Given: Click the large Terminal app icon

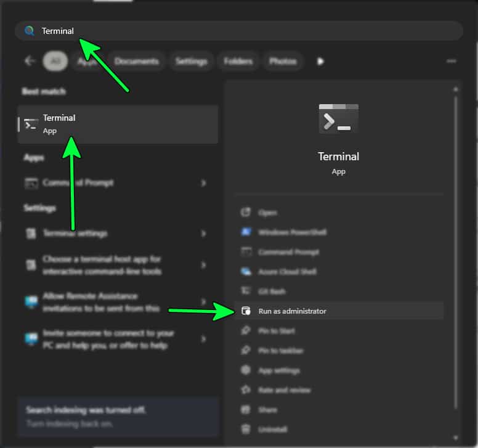Looking at the screenshot, I should 338,118.
